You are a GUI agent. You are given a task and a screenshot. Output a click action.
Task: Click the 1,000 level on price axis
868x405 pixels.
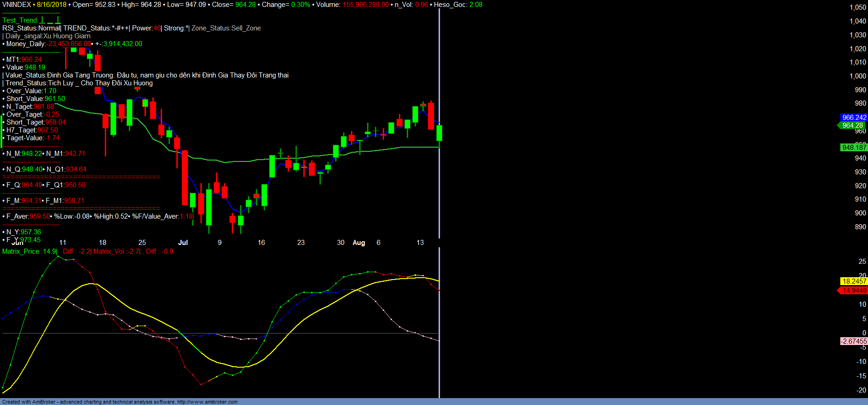(x=858, y=76)
